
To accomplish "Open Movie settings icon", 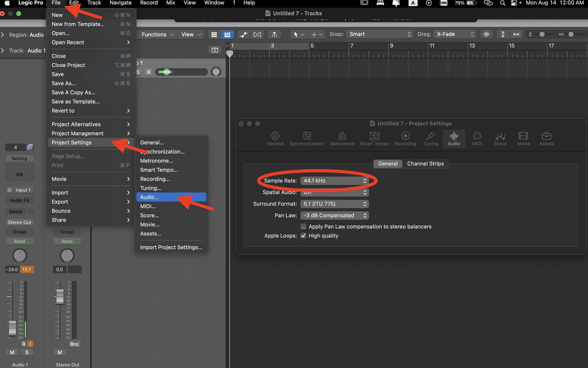I will (523, 139).
